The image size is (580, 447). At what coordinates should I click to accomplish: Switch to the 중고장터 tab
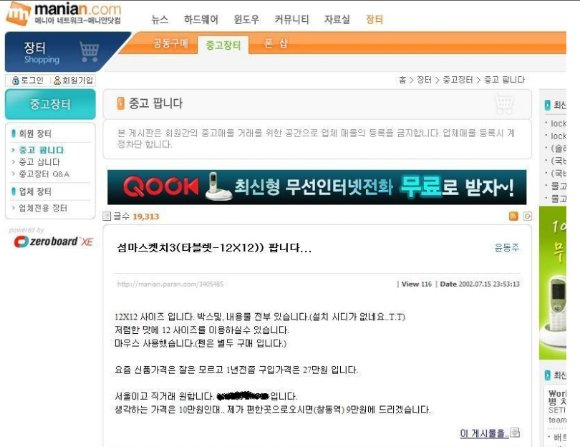(223, 45)
